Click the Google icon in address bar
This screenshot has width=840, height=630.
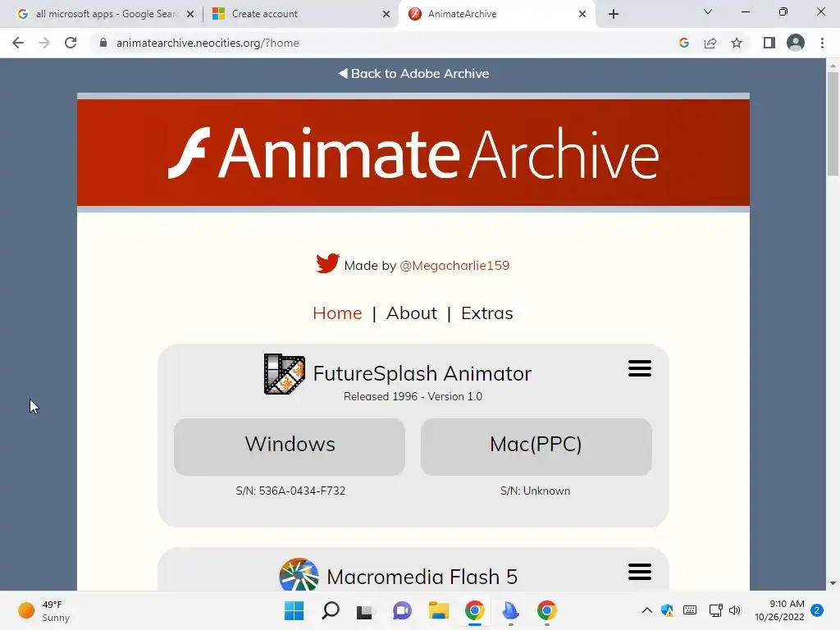pos(683,43)
